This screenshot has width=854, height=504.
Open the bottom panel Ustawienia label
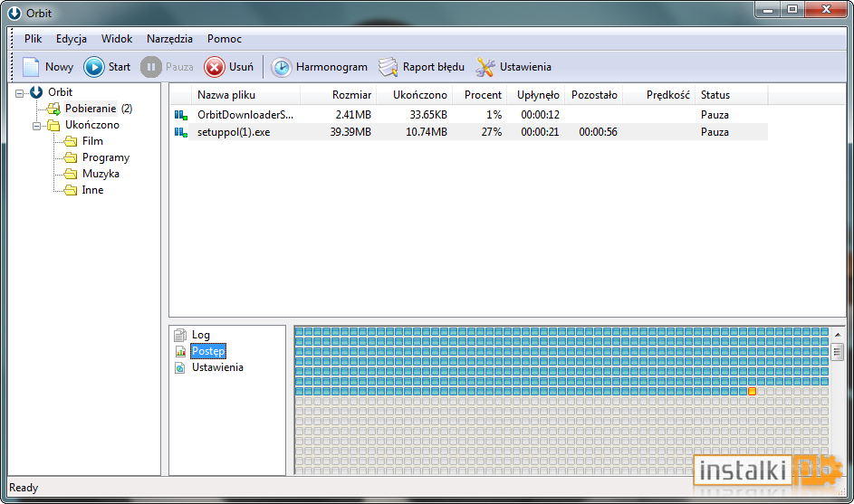(217, 367)
